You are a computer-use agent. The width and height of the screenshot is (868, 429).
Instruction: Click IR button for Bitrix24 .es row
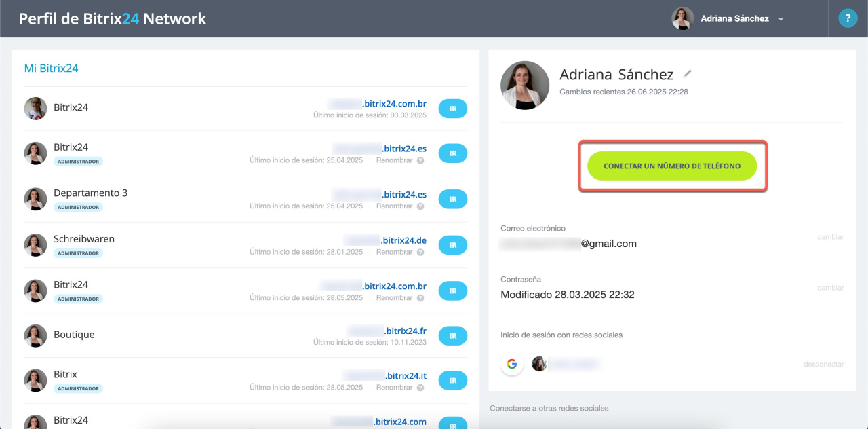tap(453, 153)
